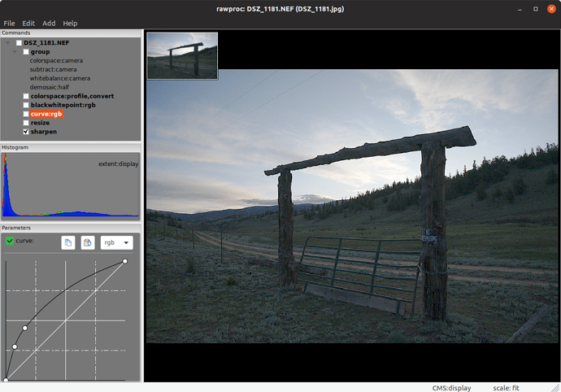Collapse the group tree node

click(x=15, y=51)
